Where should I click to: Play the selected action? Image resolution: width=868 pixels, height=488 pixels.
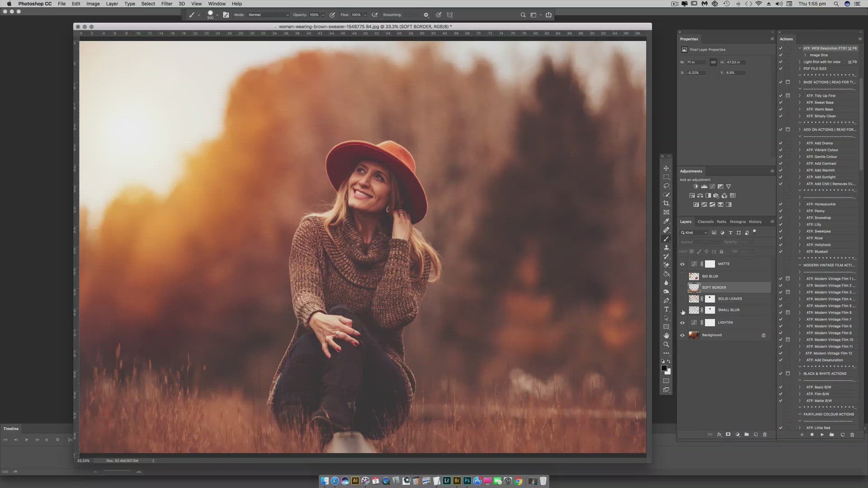[822, 435]
